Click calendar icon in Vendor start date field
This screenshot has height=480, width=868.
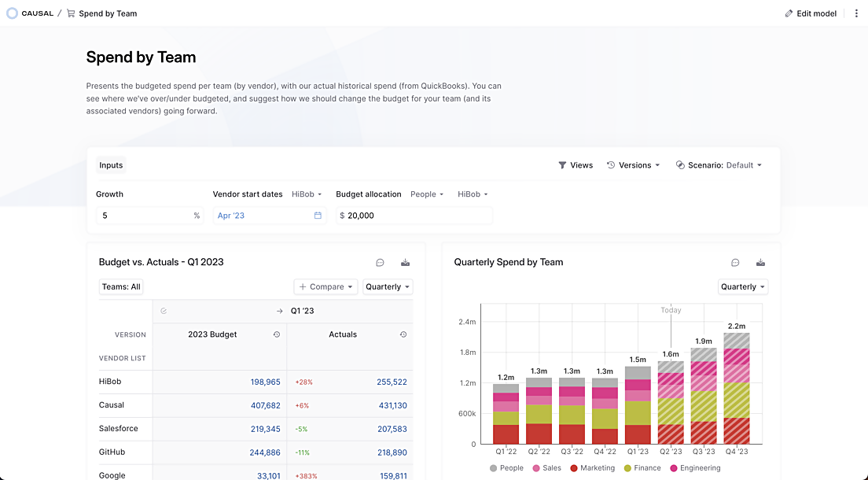(318, 216)
